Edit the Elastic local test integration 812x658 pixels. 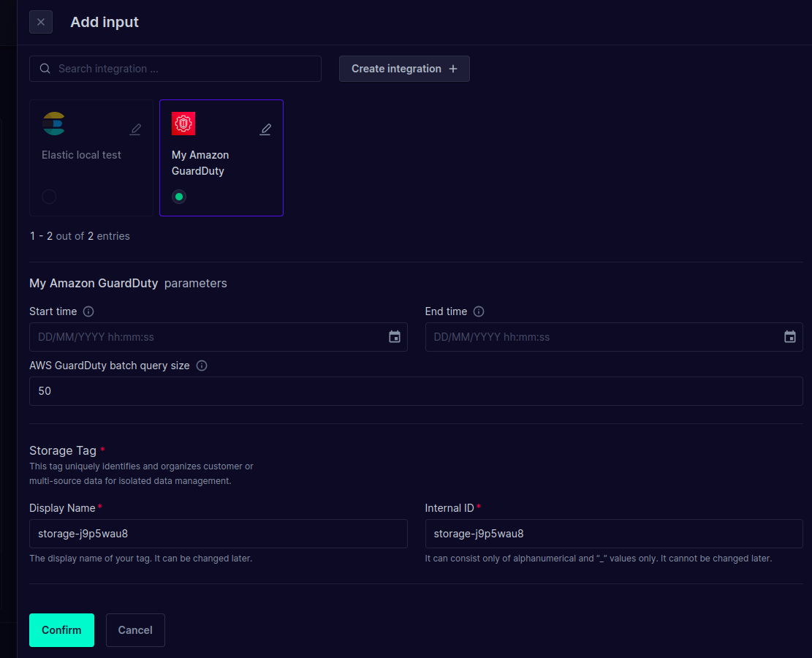[x=135, y=129]
